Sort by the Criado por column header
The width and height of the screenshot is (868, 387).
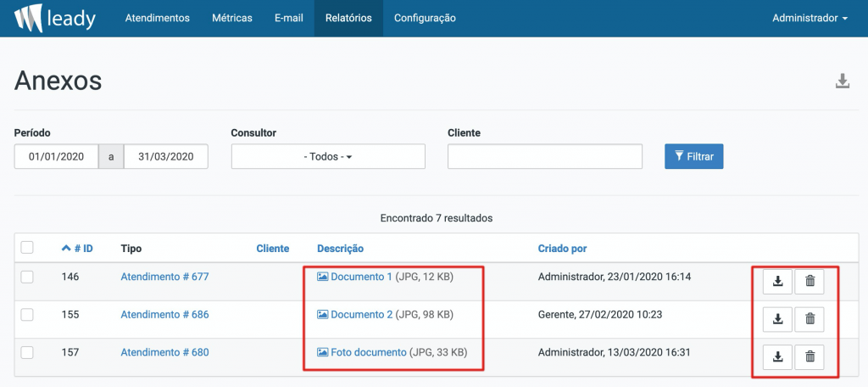click(563, 249)
